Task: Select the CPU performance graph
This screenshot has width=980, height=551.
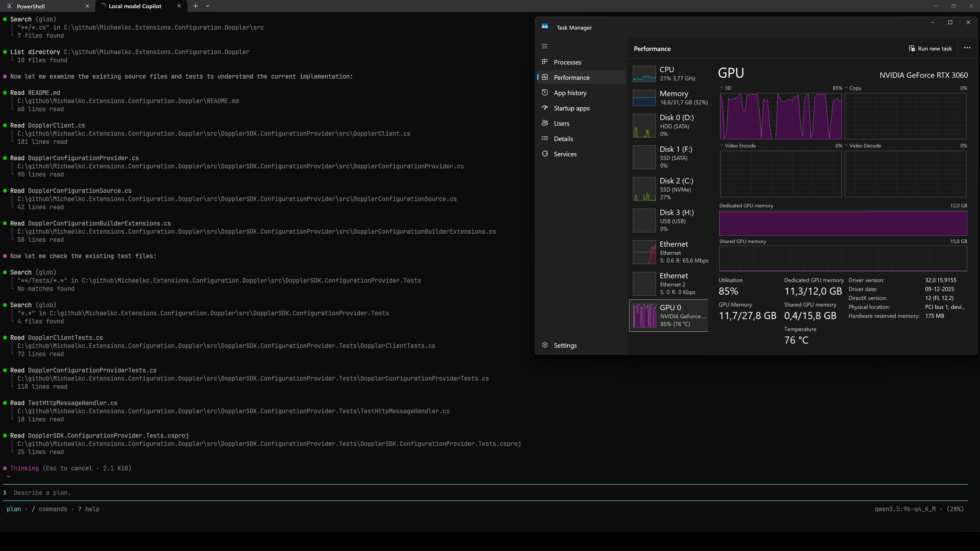Action: [x=644, y=74]
